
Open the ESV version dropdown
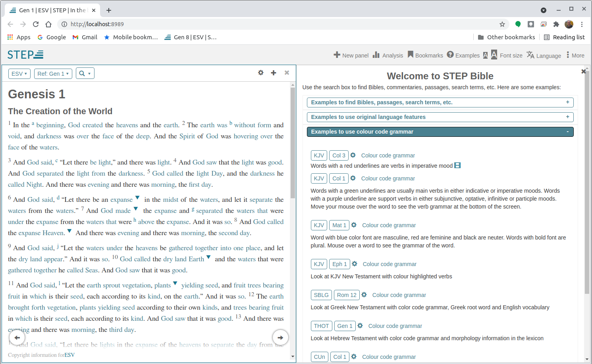(x=19, y=74)
